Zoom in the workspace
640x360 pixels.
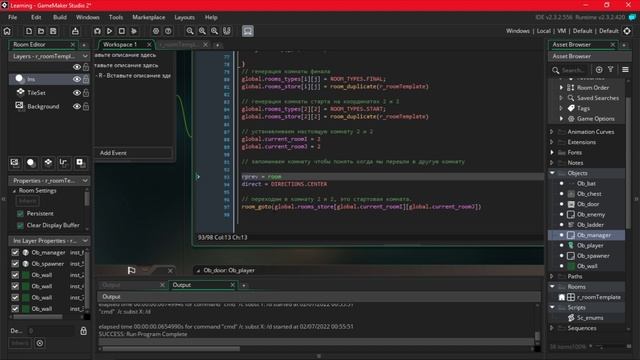pos(215,31)
